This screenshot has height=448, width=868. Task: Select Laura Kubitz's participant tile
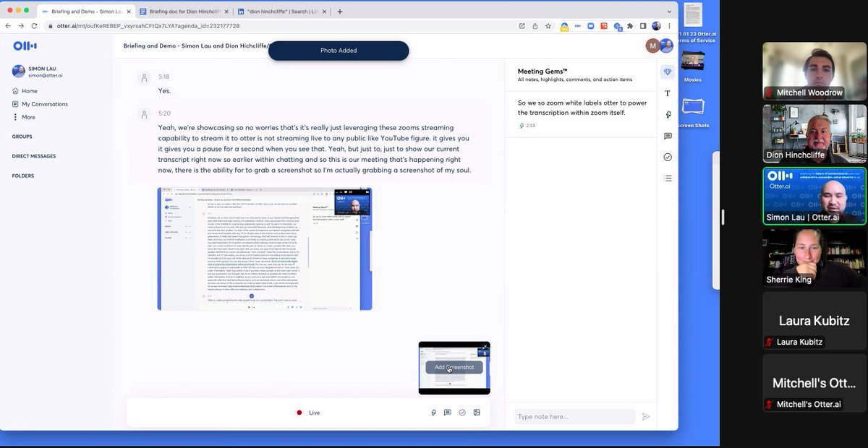coord(814,321)
